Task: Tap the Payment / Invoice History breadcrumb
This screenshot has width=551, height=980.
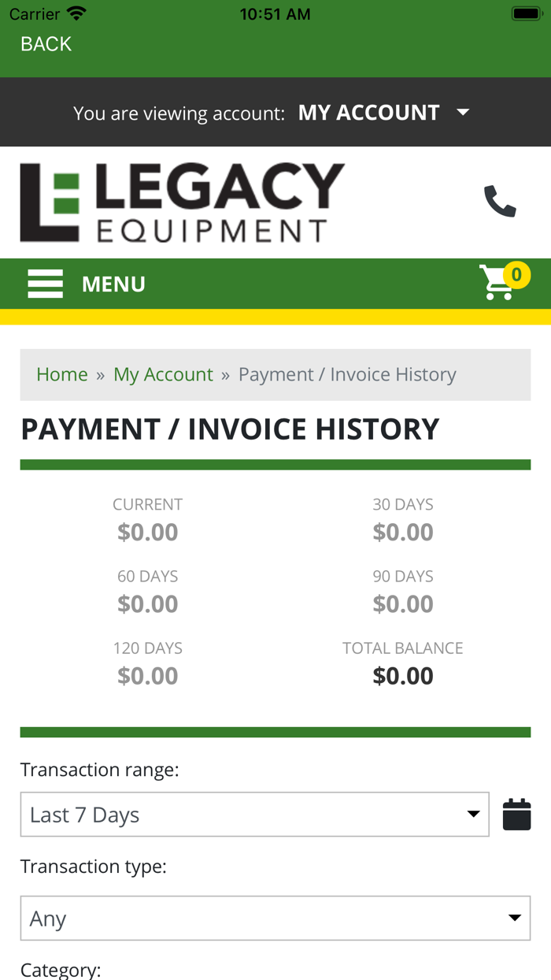Action: tap(347, 374)
